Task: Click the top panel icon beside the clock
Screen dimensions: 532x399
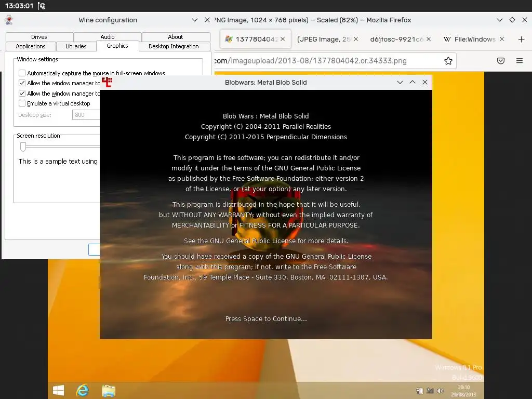Action: [42, 6]
